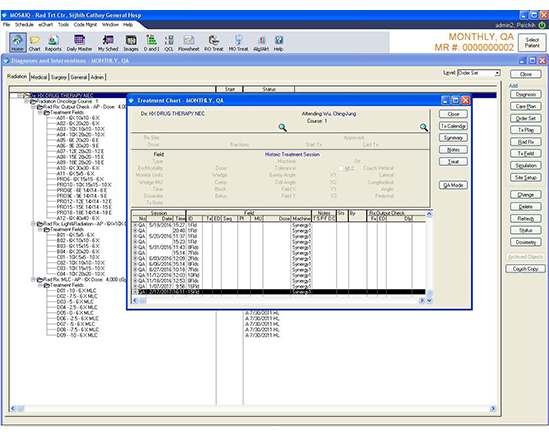Image resolution: width=549 pixels, height=437 pixels.
Task: Toggle the MLC checkbox in Treatment Chart
Action: pyautogui.click(x=341, y=168)
